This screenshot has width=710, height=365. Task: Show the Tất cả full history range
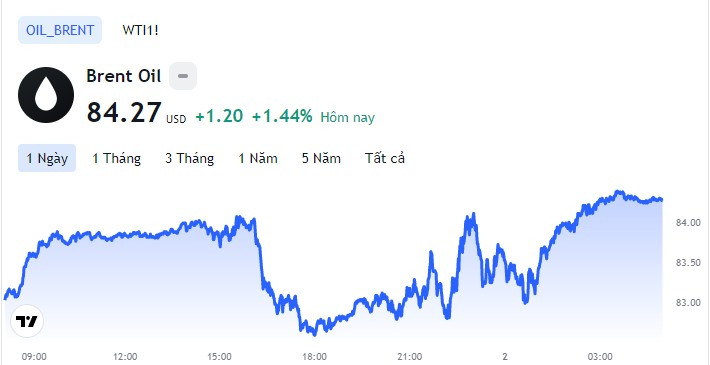point(385,158)
